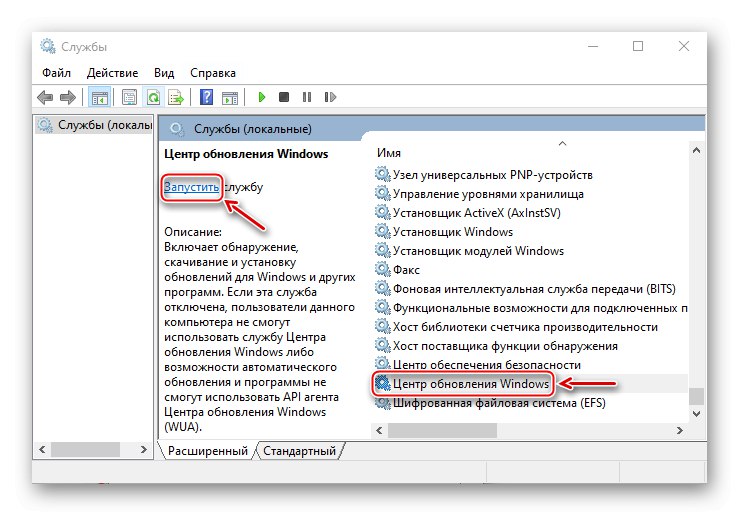Select Узел универсальных PNP-устройств service
Screen dimensions: 739x516
[493, 175]
